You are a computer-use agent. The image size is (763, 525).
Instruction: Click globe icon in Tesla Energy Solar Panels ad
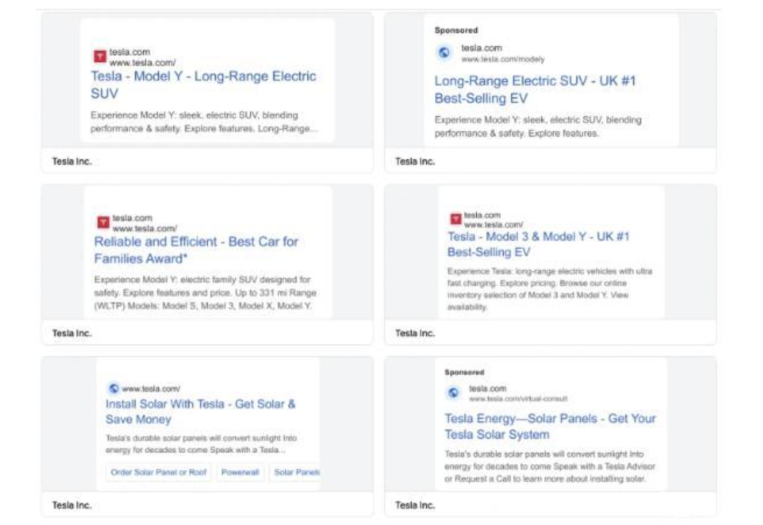coord(453,393)
